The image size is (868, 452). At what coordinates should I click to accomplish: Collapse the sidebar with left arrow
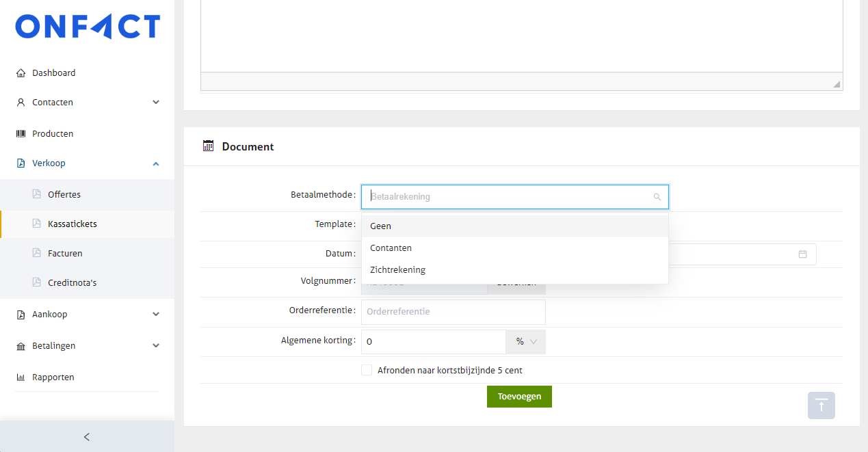pos(87,437)
